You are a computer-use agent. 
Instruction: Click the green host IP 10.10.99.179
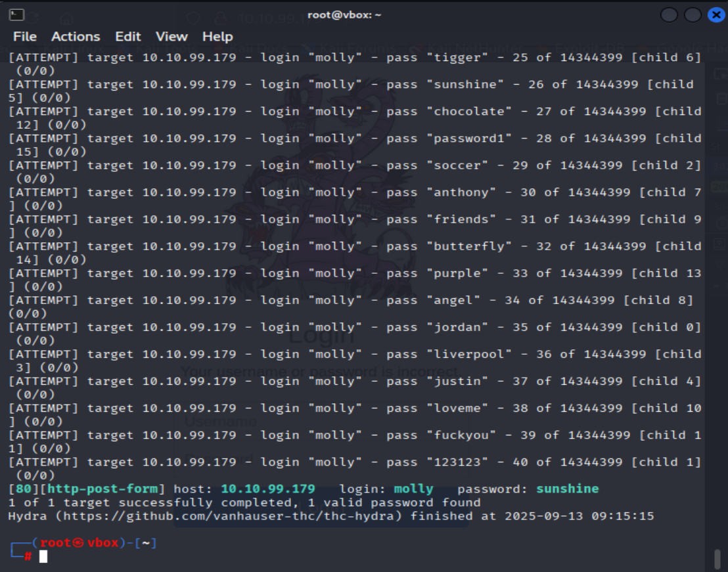267,489
